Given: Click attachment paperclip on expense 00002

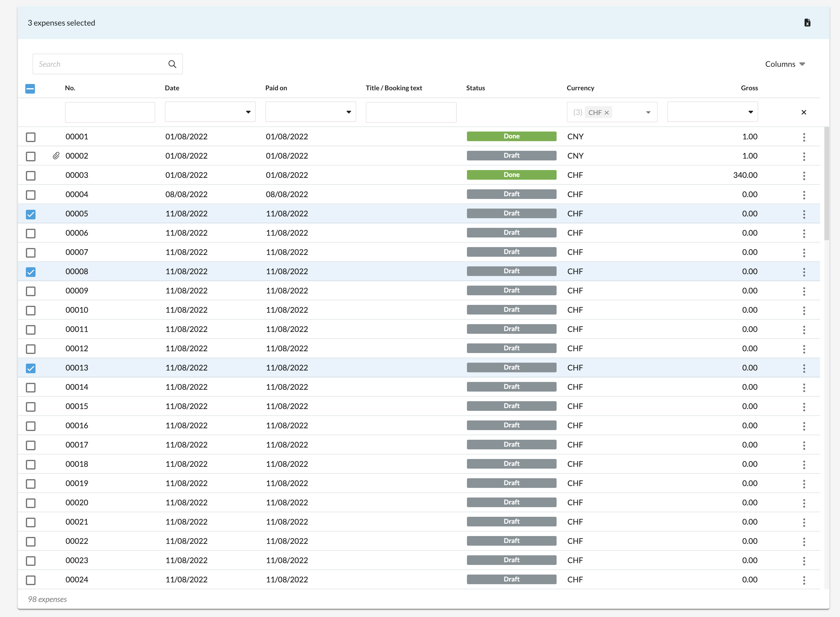Looking at the screenshot, I should coord(56,156).
